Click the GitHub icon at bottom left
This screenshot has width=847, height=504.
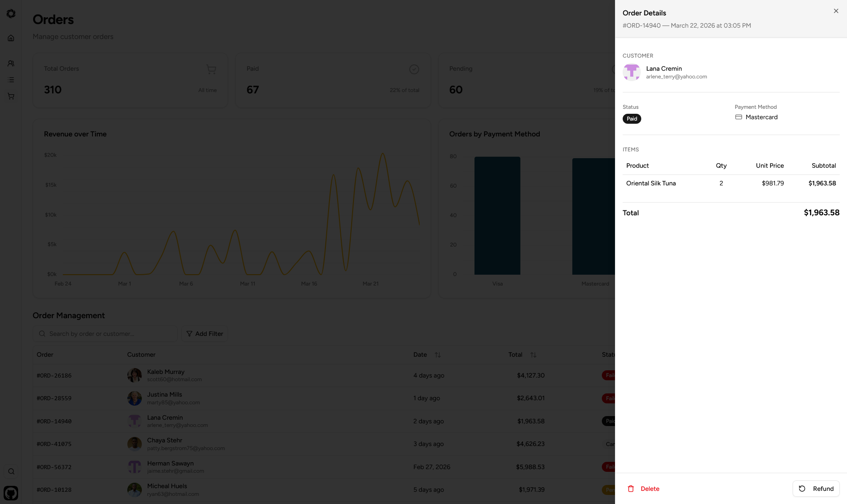pyautogui.click(x=11, y=493)
